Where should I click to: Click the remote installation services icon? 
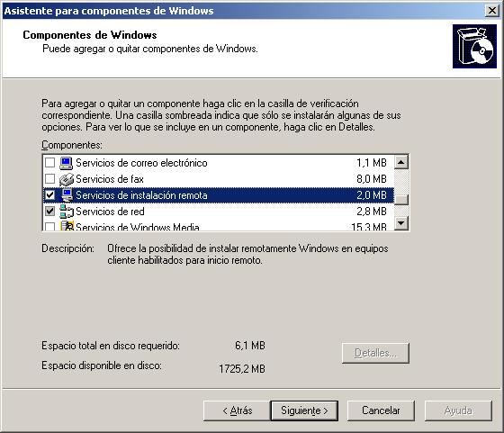point(67,195)
